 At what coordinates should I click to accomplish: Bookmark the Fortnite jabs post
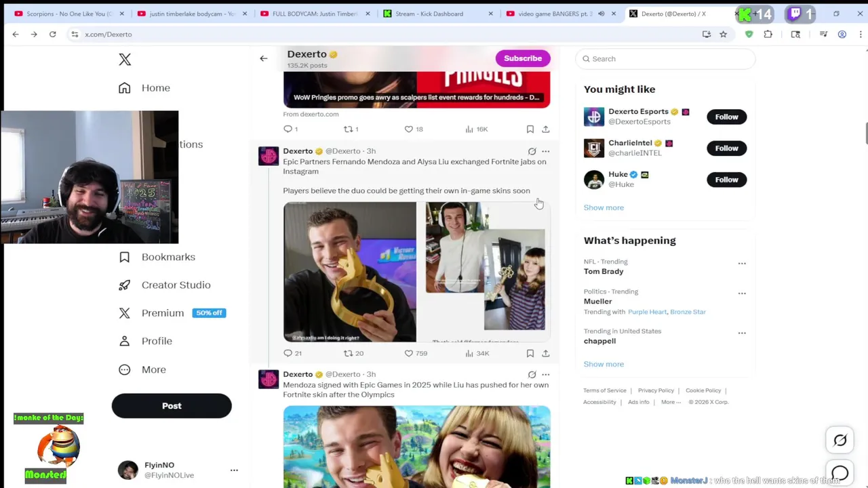[x=530, y=353]
